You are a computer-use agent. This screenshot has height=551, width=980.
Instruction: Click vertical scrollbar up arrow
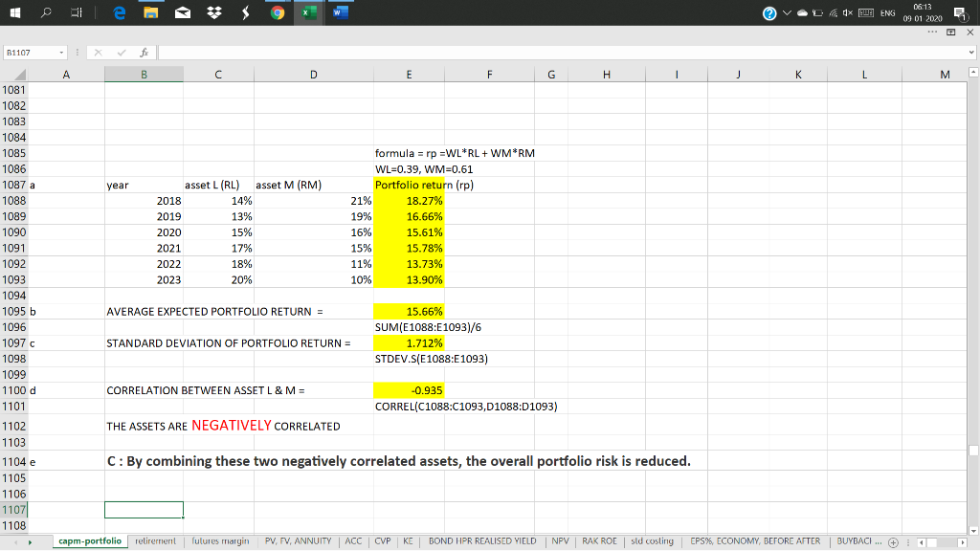point(973,73)
